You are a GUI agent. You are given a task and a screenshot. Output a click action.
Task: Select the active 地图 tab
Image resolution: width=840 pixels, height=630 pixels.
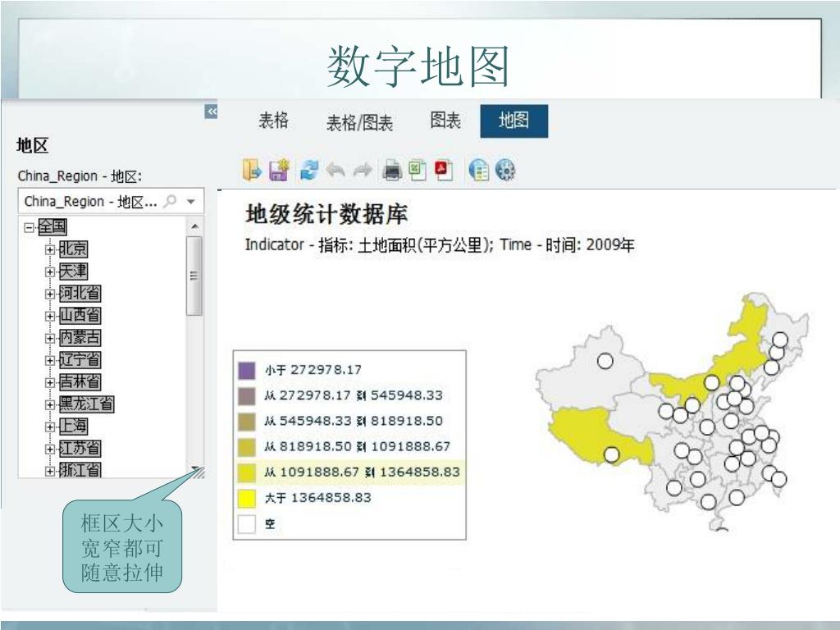tap(514, 121)
